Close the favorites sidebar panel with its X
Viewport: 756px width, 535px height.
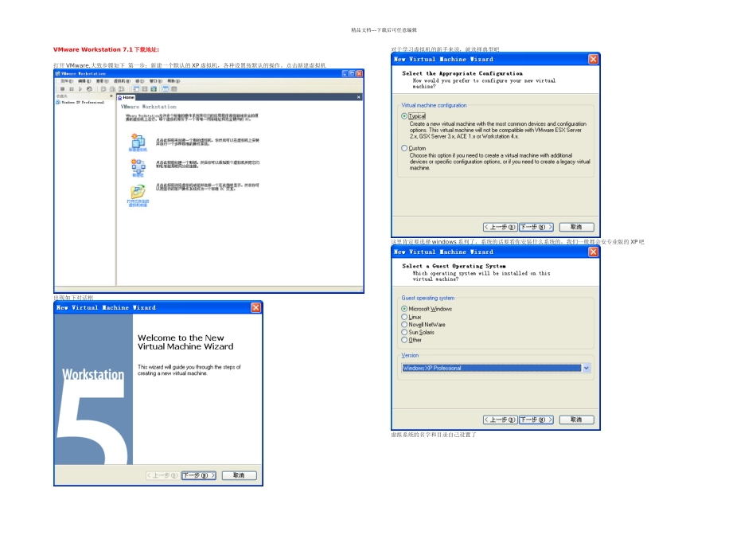(111, 96)
